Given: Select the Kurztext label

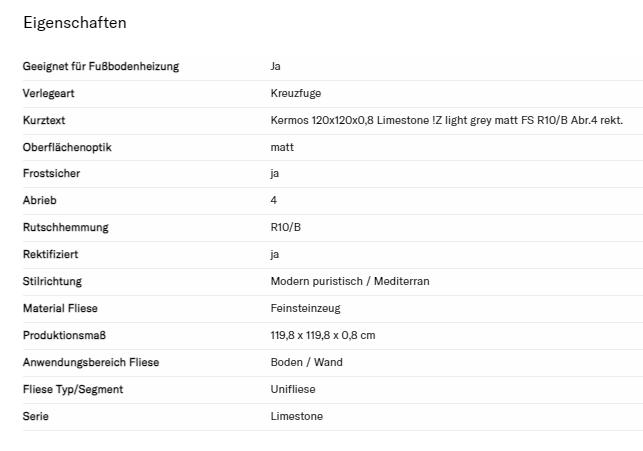Looking at the screenshot, I should pyautogui.click(x=44, y=120).
